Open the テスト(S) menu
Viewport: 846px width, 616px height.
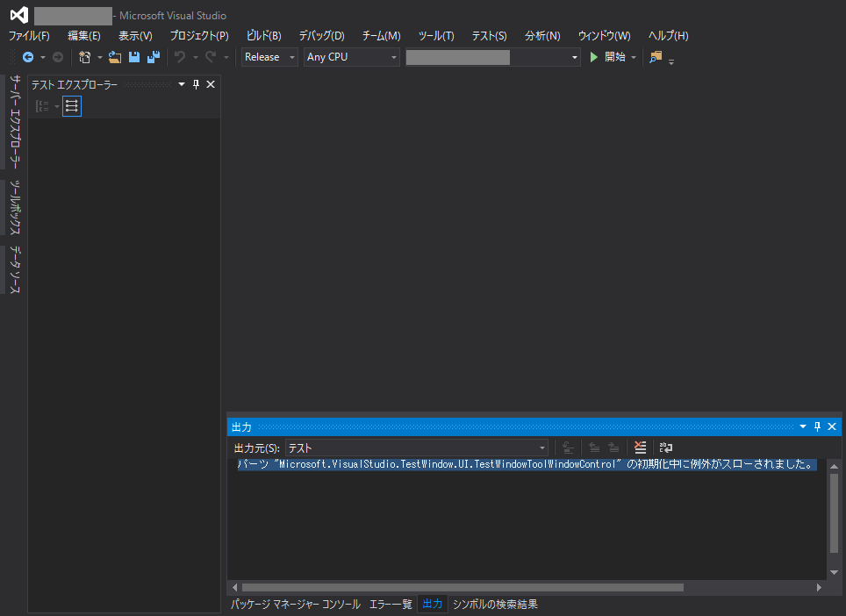490,36
